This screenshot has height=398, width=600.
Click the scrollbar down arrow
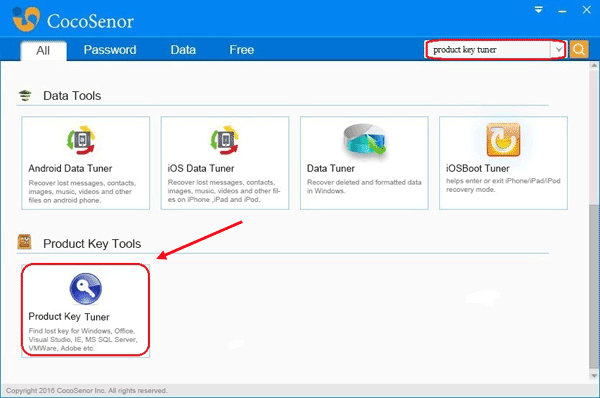(594, 376)
